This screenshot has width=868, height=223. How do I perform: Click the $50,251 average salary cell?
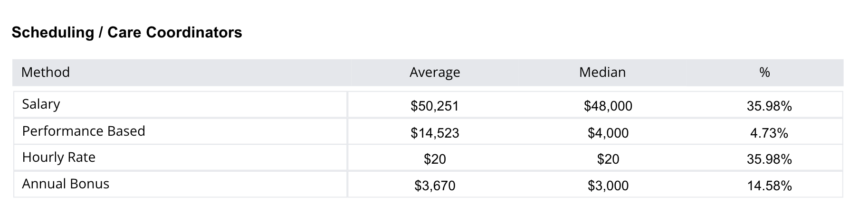coord(435,106)
